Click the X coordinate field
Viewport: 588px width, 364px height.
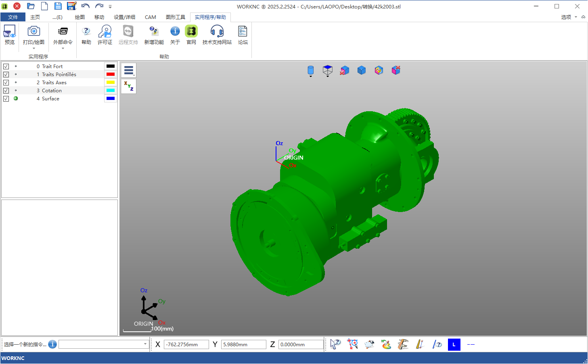tap(186, 345)
